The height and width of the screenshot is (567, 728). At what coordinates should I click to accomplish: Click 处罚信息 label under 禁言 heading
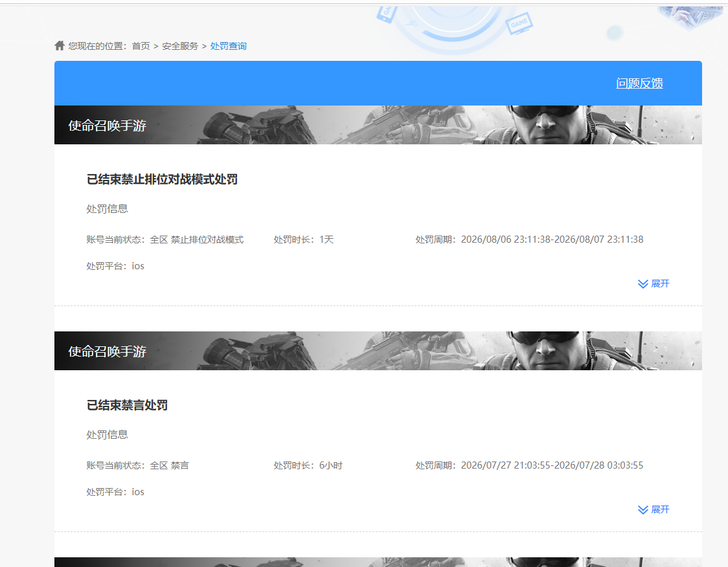pyautogui.click(x=108, y=435)
